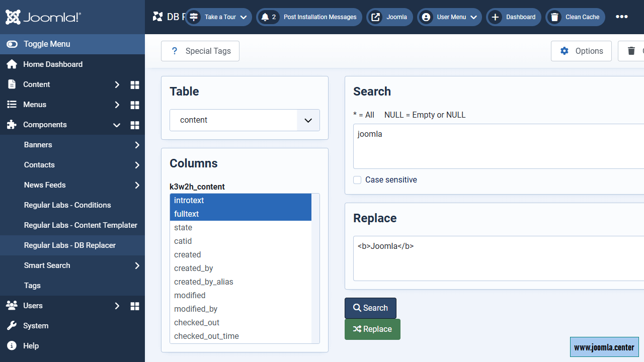This screenshot has width=644, height=362.
Task: Open Regular Labs - Conditions
Action: point(67,205)
